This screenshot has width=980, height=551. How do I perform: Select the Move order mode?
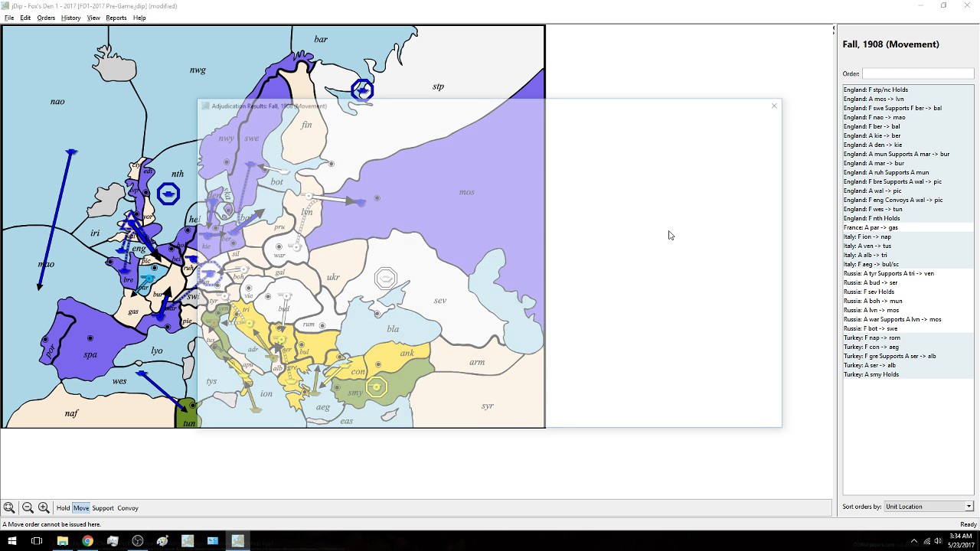click(81, 508)
